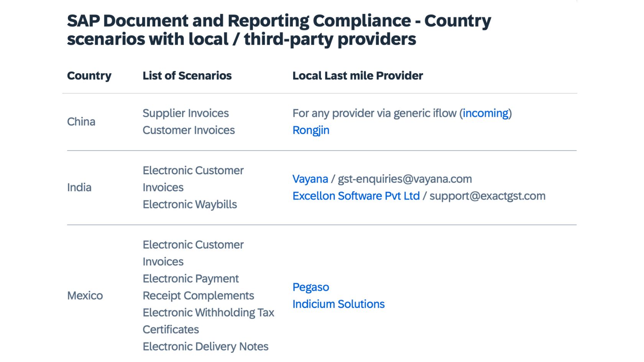The height and width of the screenshot is (362, 644).
Task: Click the Supplier Invoices scenario text
Action: [186, 113]
